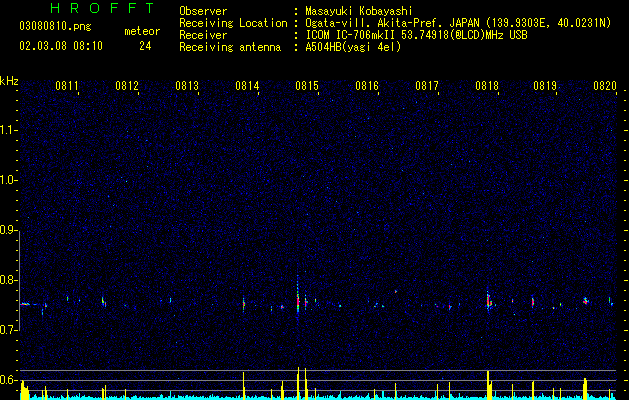Click the 0813 time marker
629x400 pixels.
coord(187,86)
